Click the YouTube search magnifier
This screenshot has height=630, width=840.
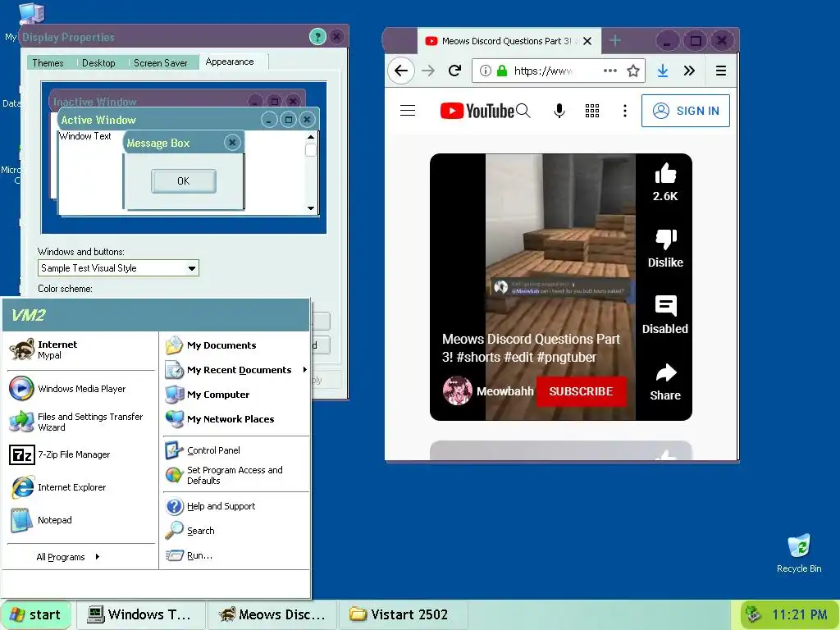[x=523, y=111]
